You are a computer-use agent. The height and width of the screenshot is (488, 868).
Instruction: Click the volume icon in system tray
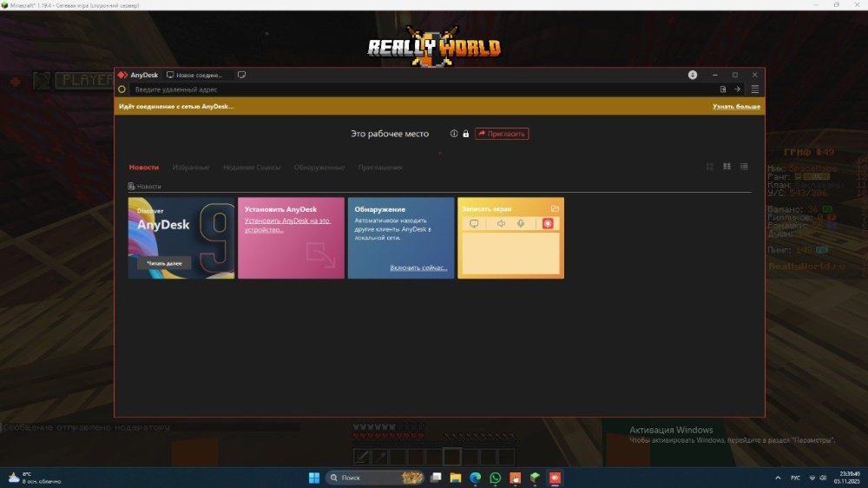(823, 478)
